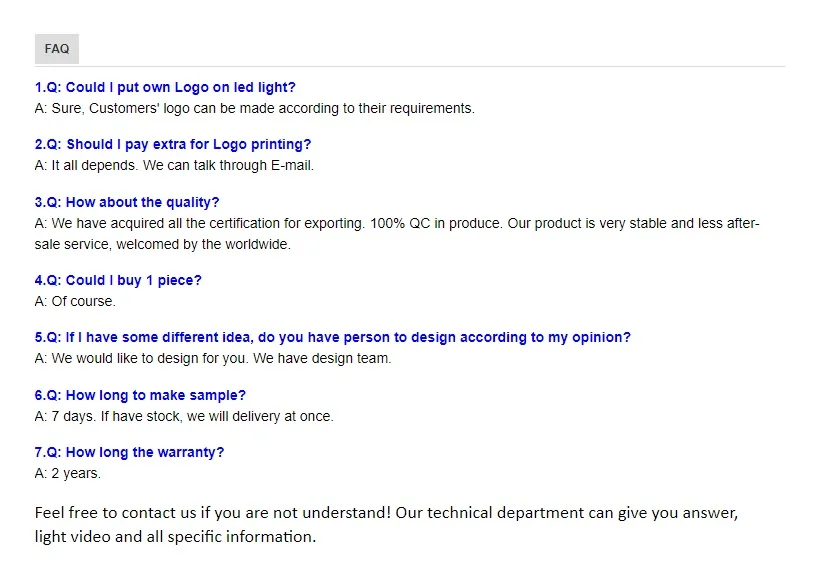The image size is (837, 584).
Task: Open question about design according to my opinion
Action: pos(332,337)
